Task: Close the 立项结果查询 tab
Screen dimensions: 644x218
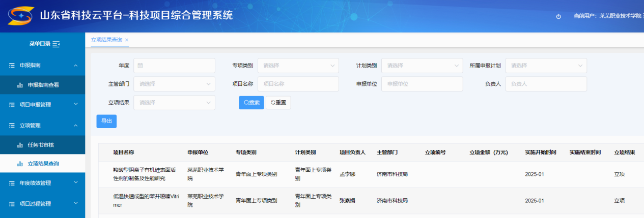Action: 127,40
